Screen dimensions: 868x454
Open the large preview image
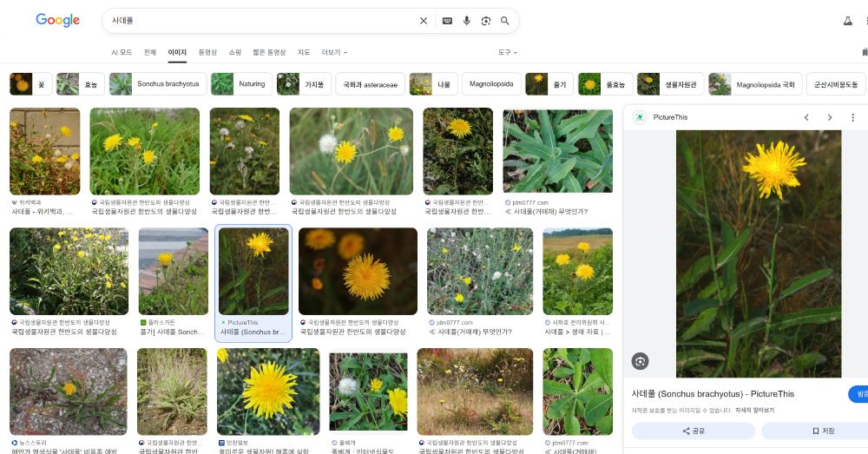(759, 253)
